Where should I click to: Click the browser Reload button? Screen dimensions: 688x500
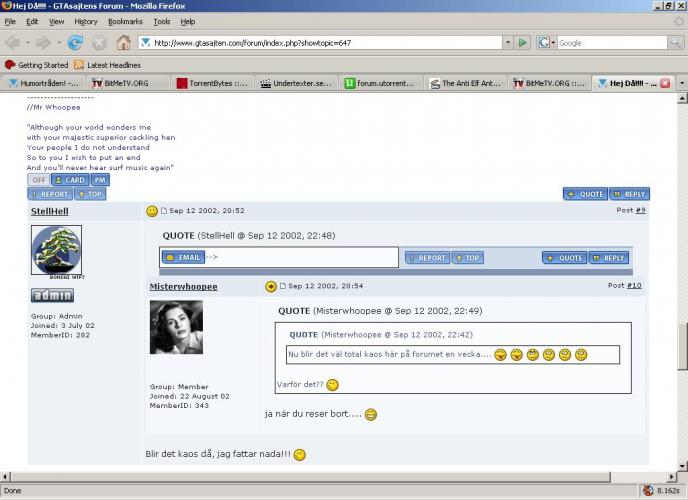click(x=74, y=43)
